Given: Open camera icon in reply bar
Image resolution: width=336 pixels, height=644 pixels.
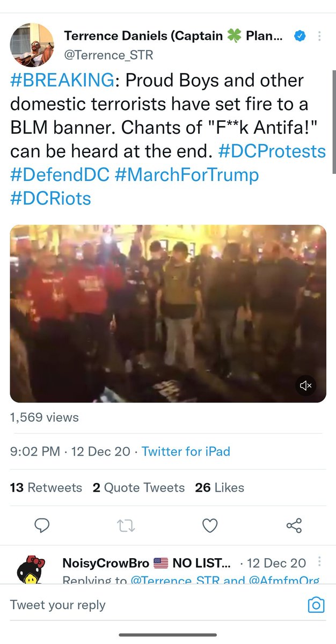Looking at the screenshot, I should [316, 605].
